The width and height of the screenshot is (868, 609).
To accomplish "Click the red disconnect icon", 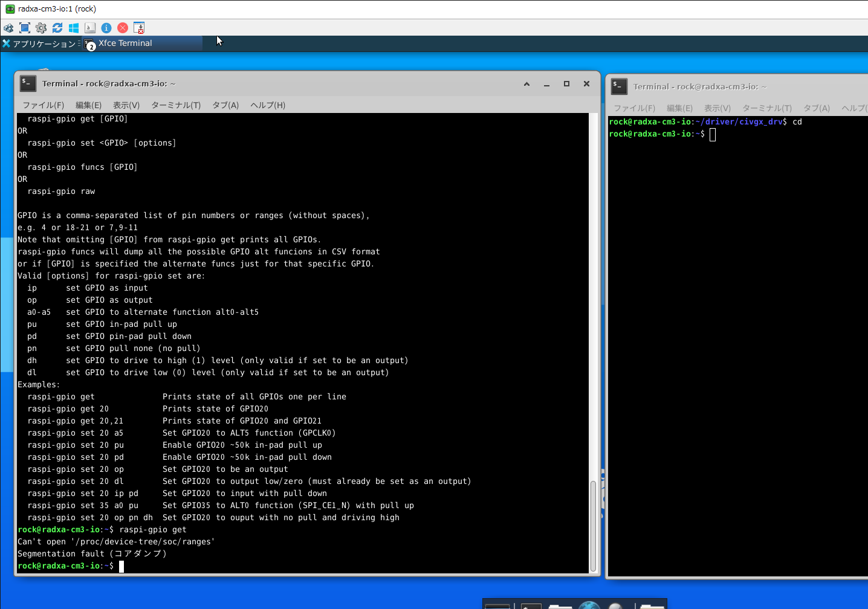I will pos(123,28).
